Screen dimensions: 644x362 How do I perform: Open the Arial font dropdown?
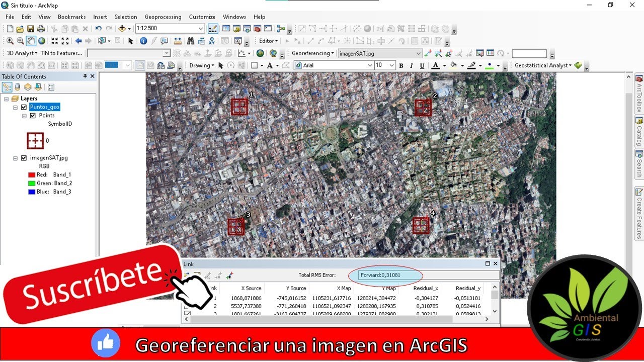click(x=369, y=65)
